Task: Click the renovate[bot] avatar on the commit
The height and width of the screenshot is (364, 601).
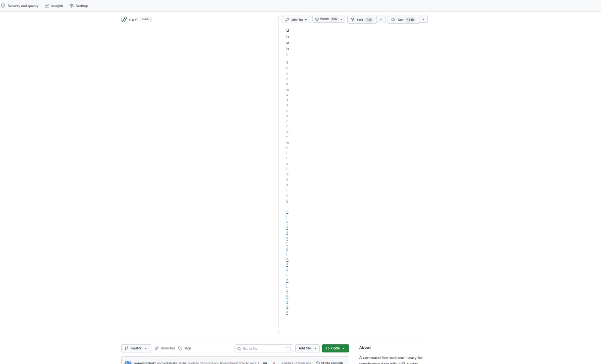Action: click(128, 362)
